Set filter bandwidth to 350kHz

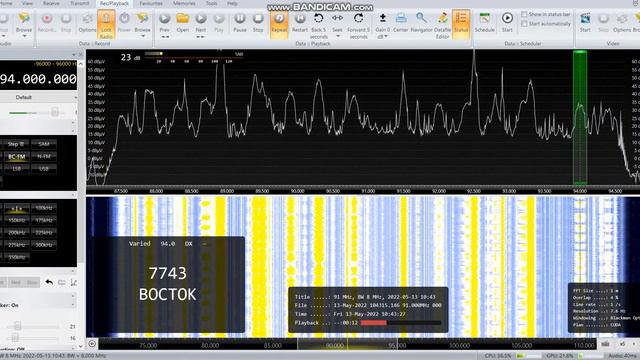17,257
